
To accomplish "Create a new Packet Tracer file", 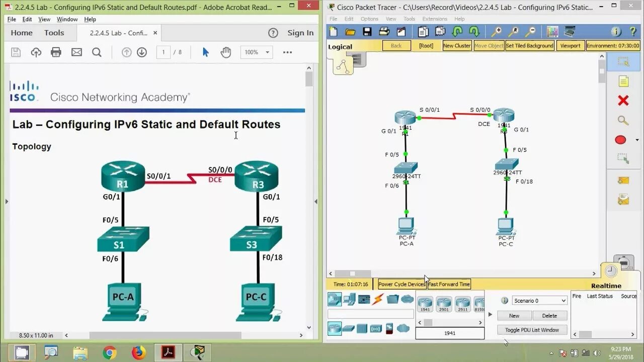I will tap(334, 32).
